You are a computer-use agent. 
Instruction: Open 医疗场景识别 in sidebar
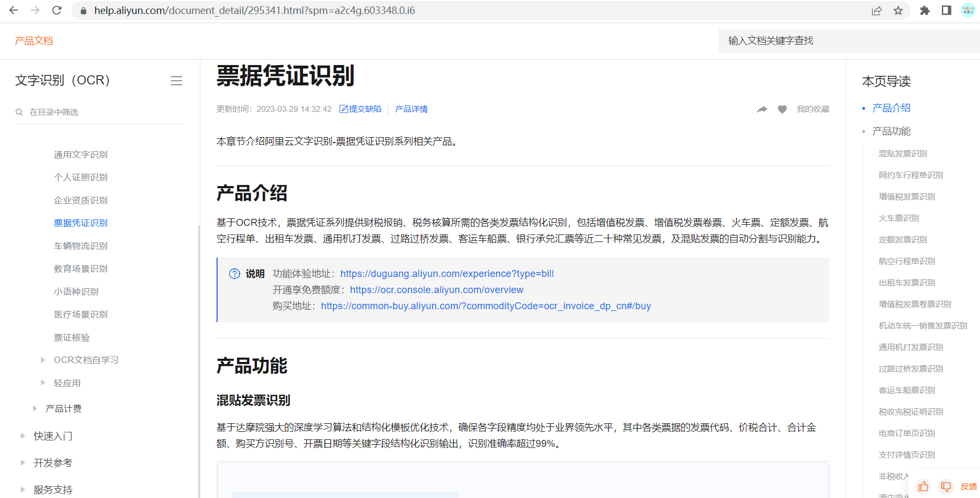pyautogui.click(x=81, y=314)
